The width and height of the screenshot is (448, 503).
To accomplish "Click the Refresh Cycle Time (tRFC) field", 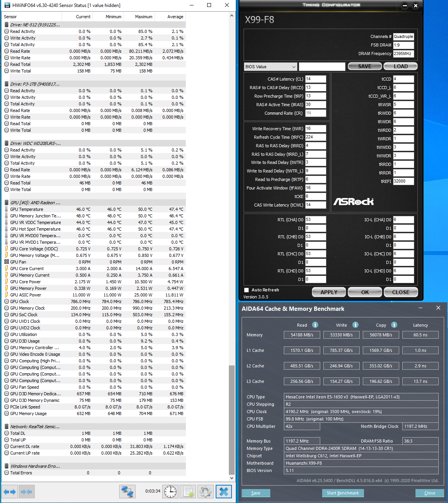I will [316, 137].
